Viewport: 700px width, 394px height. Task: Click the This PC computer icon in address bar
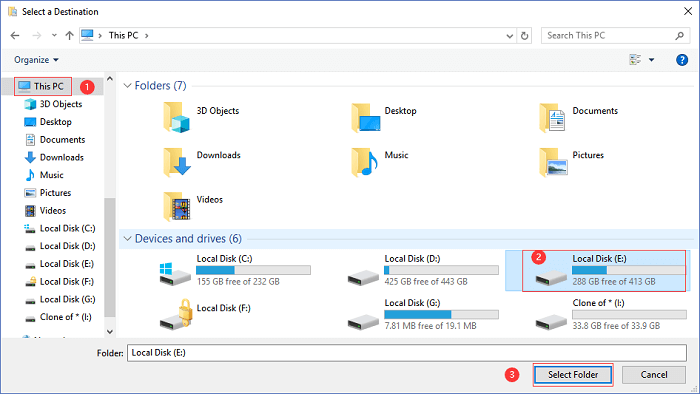tap(88, 35)
